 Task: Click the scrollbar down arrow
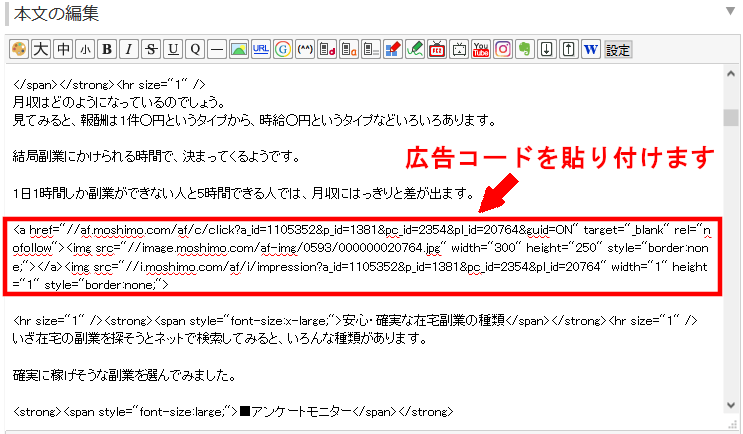tap(731, 405)
